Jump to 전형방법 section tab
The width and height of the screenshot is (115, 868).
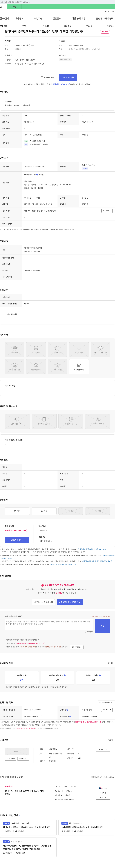(89, 26)
